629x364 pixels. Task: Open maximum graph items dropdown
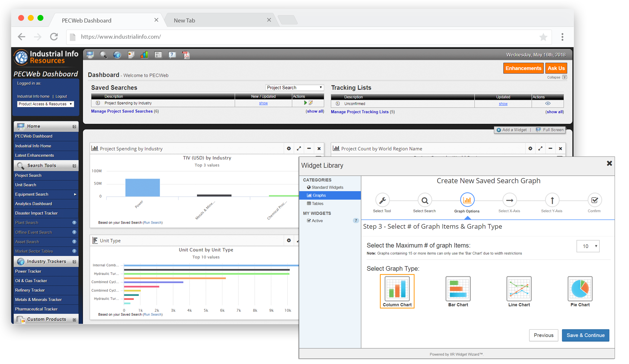[x=588, y=246]
